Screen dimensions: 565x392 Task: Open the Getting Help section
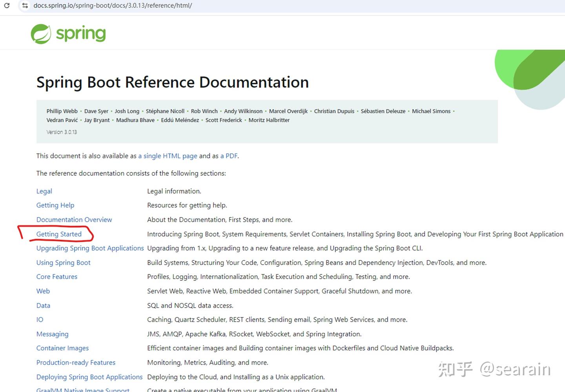(x=55, y=205)
